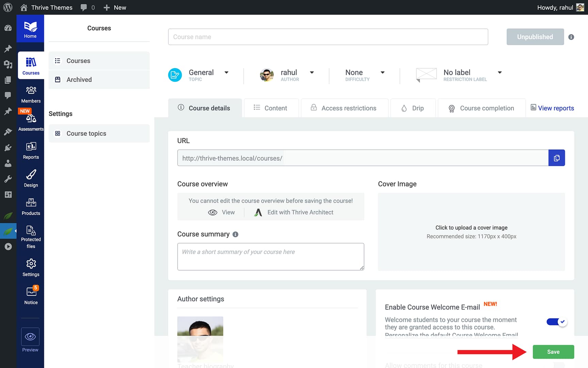588x368 pixels.
Task: Open the Products section
Action: 31,206
